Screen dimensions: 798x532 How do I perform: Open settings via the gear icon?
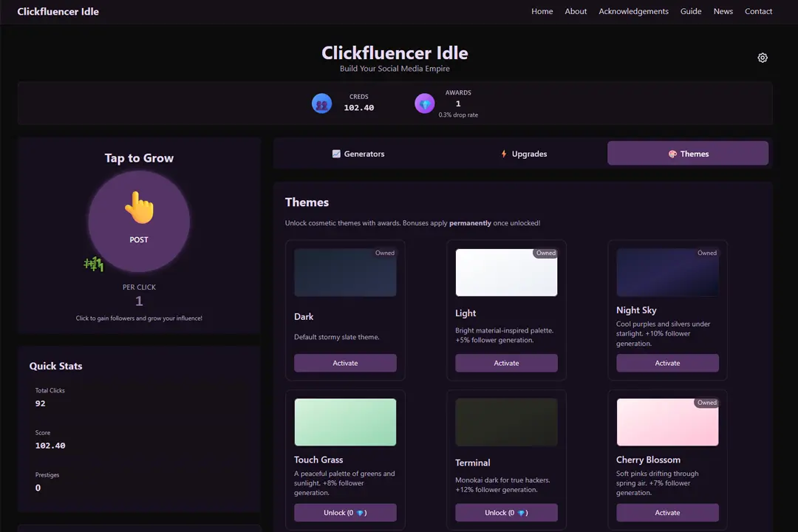click(763, 58)
